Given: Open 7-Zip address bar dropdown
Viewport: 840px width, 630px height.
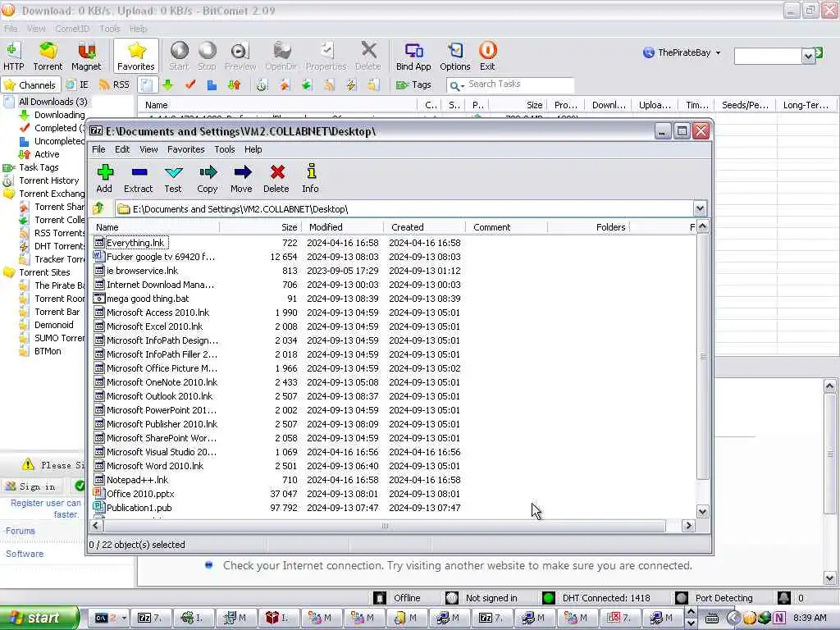Looking at the screenshot, I should [700, 208].
